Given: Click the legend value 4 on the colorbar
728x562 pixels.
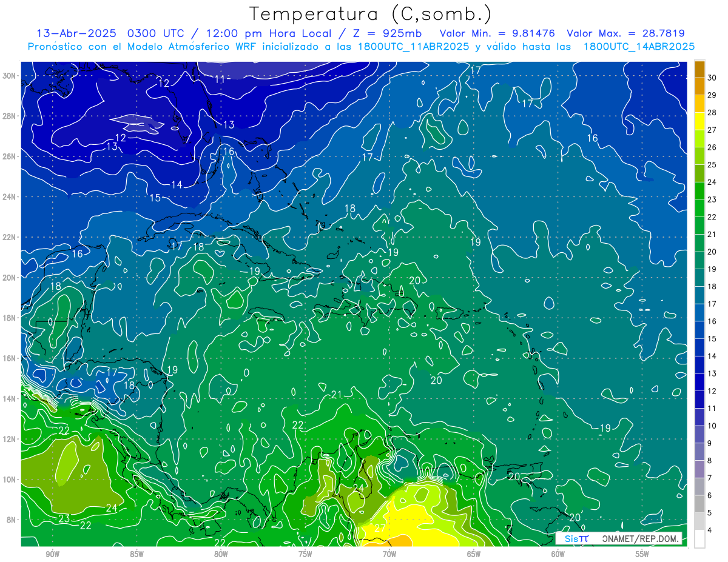Looking at the screenshot, I should [710, 530].
